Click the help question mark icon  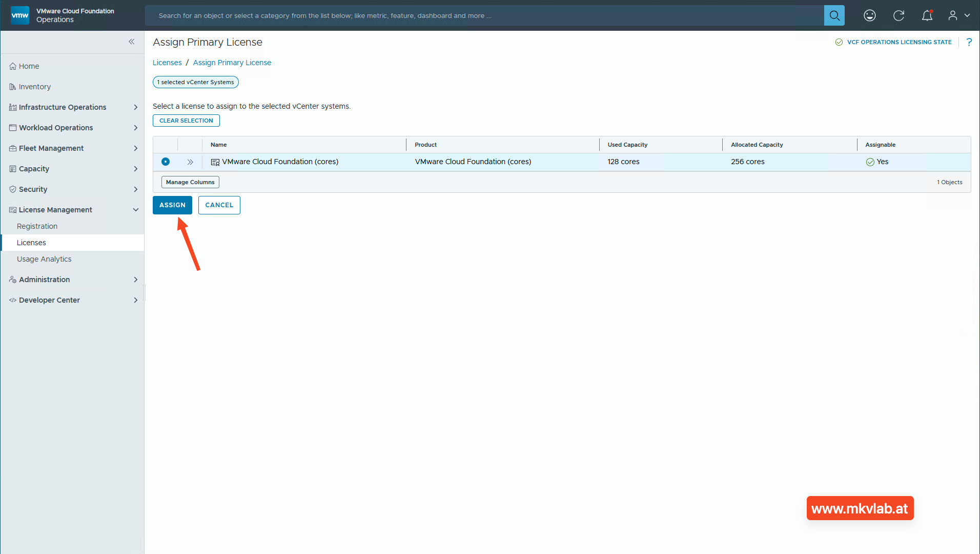[x=969, y=42]
